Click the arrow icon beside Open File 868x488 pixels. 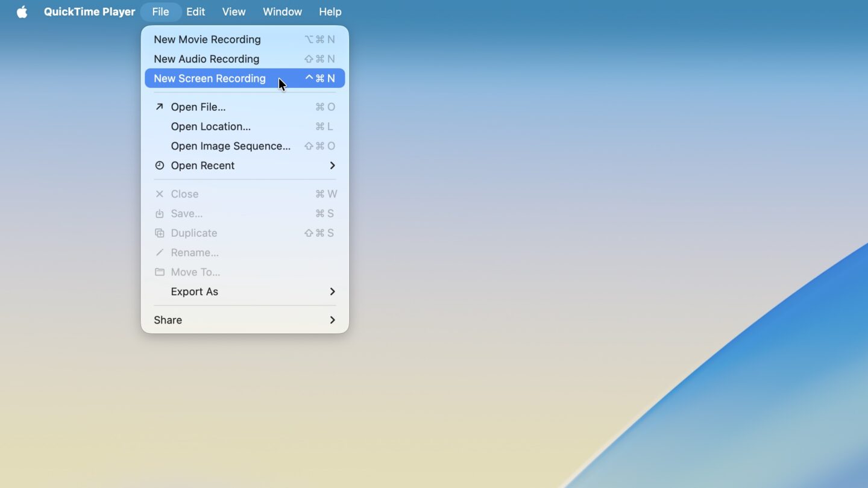(159, 107)
